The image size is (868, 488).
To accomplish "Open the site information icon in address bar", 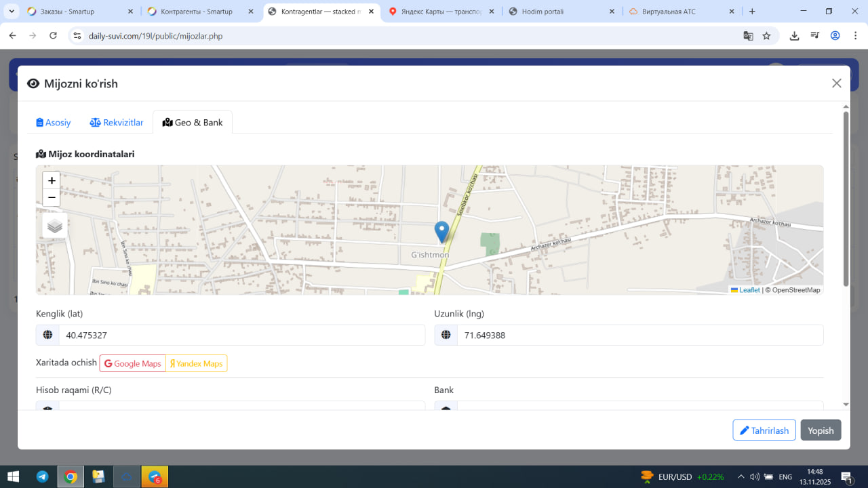I will [x=77, y=36].
